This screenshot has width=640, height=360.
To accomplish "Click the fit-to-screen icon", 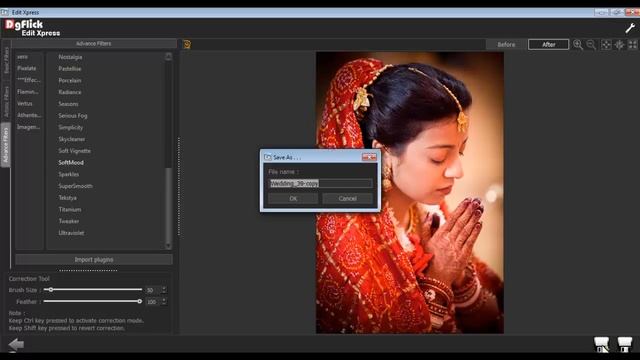I will (606, 44).
